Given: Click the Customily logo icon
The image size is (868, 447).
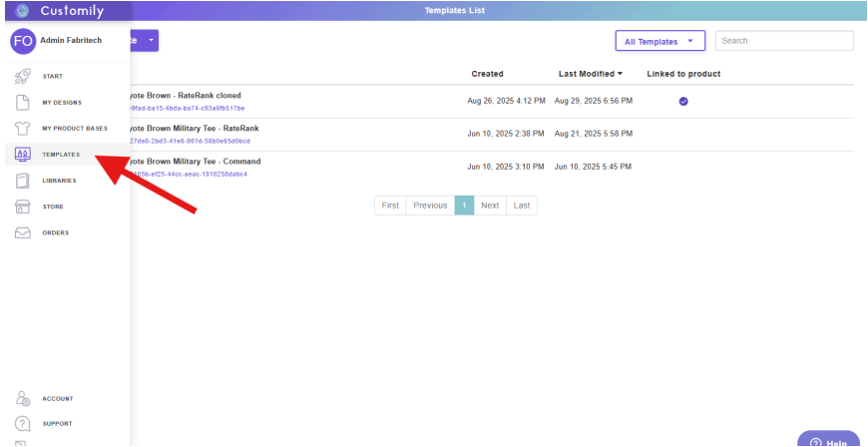Looking at the screenshot, I should pos(20,10).
